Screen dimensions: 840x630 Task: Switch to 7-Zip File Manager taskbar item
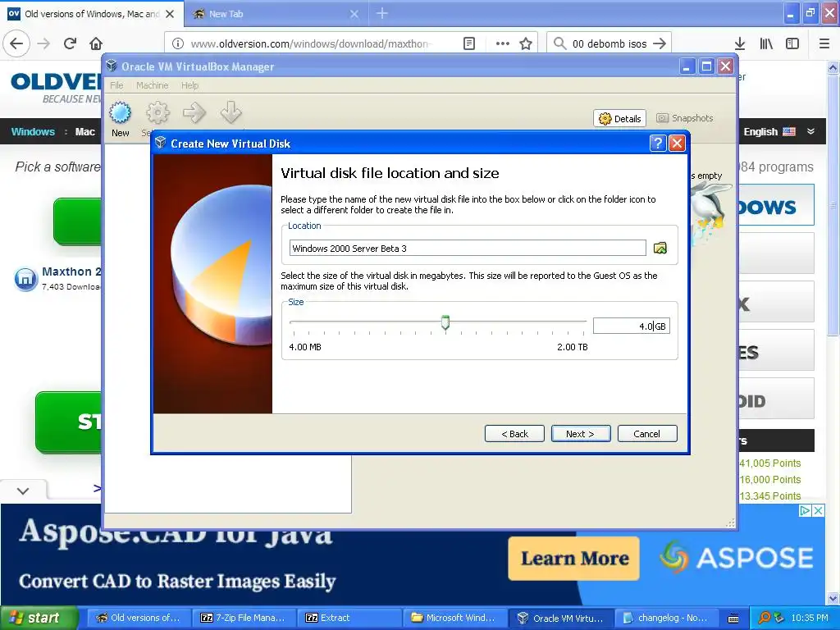point(243,618)
